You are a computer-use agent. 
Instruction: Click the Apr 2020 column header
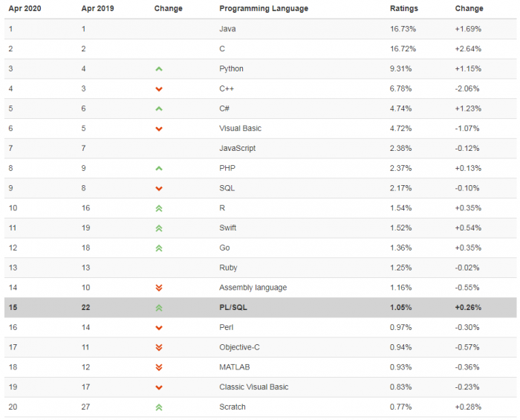(x=24, y=9)
